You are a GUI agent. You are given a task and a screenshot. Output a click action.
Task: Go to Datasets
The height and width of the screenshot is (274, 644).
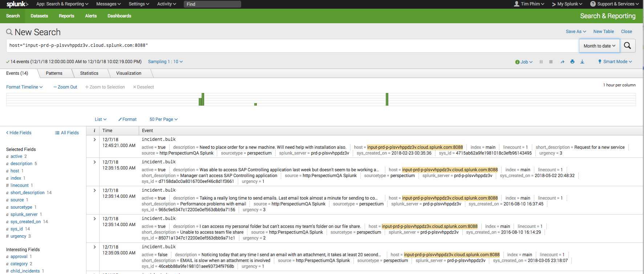pyautogui.click(x=39, y=16)
